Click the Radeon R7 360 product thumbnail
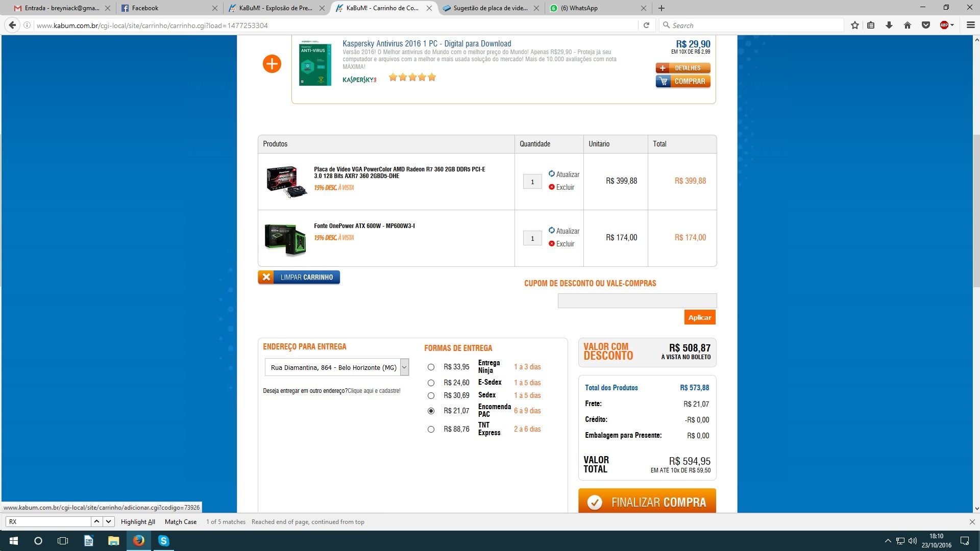This screenshot has height=551, width=980. [286, 181]
